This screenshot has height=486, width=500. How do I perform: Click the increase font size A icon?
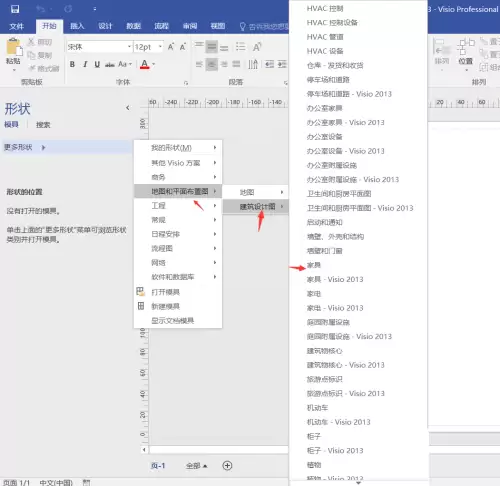pyautogui.click(x=171, y=47)
